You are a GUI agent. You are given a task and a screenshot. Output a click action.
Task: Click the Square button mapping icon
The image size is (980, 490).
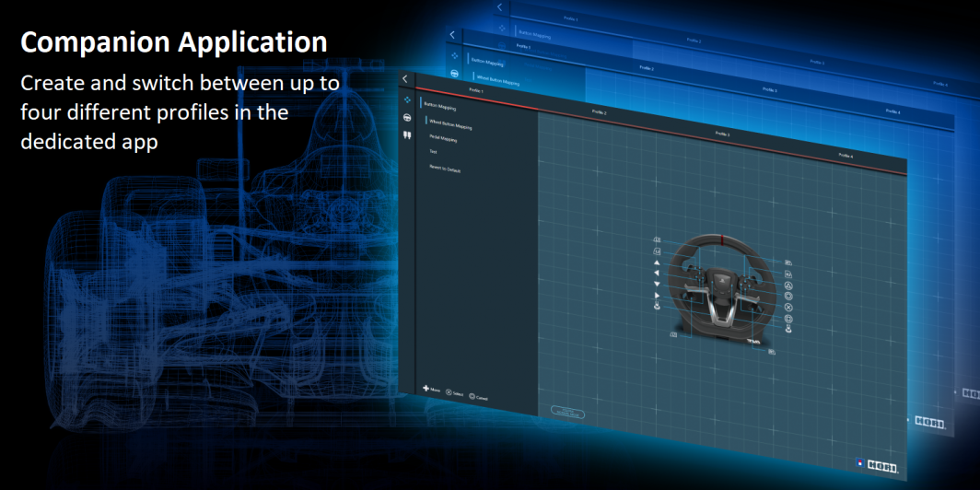point(788,318)
